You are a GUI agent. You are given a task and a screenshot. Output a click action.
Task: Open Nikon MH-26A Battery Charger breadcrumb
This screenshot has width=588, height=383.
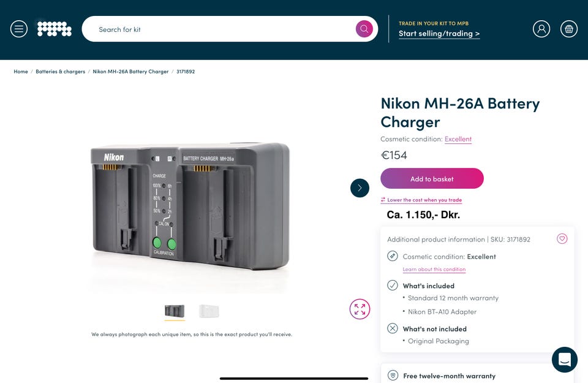(130, 72)
